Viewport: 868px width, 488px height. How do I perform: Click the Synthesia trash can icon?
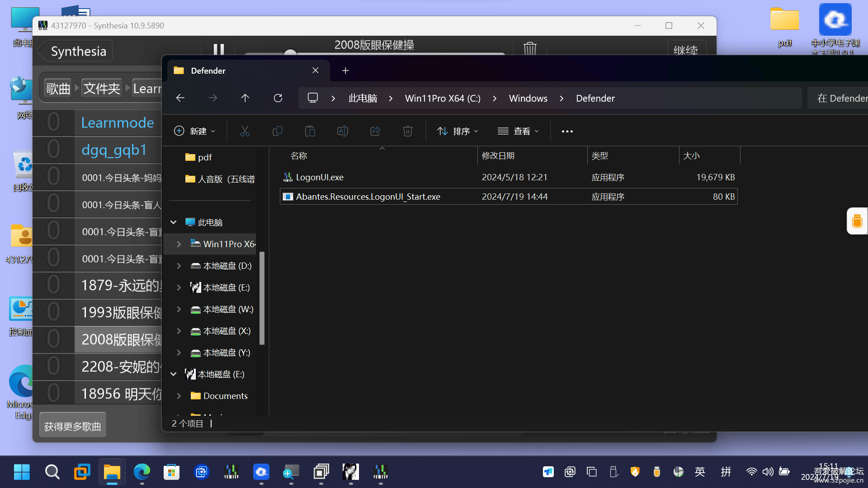coord(530,48)
